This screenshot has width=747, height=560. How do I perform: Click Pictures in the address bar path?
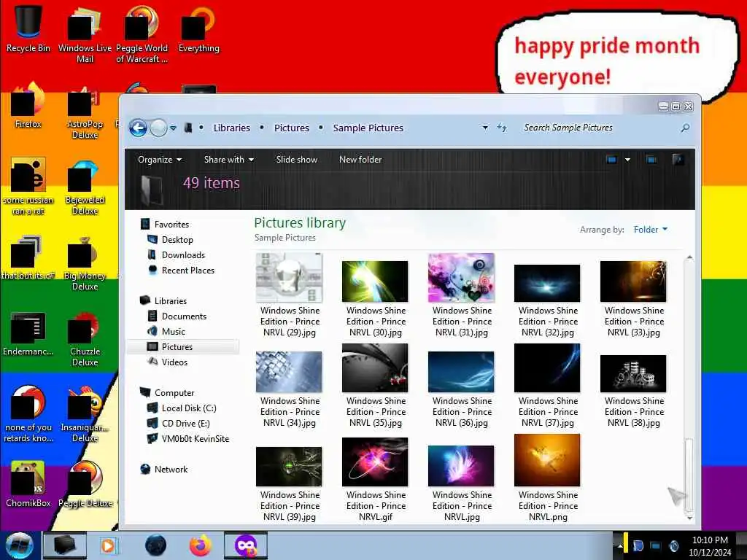pos(292,128)
